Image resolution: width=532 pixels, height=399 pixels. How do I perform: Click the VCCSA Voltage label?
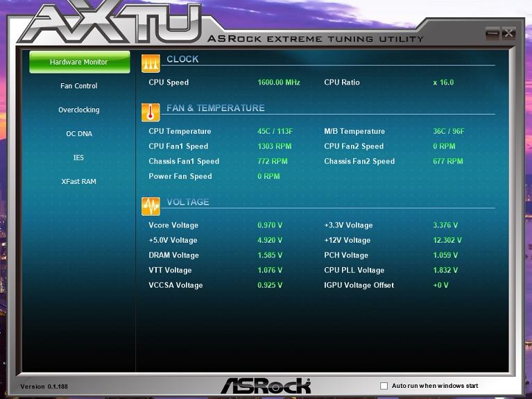point(175,285)
